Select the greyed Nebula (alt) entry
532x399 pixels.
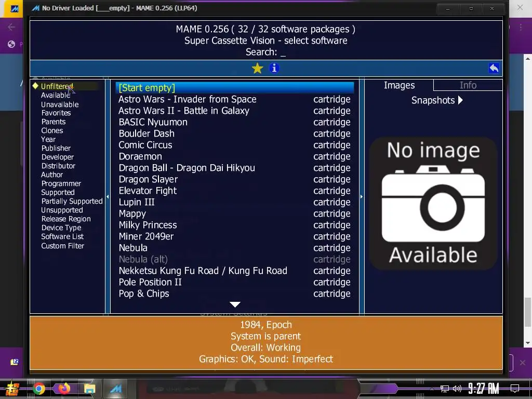click(x=235, y=260)
